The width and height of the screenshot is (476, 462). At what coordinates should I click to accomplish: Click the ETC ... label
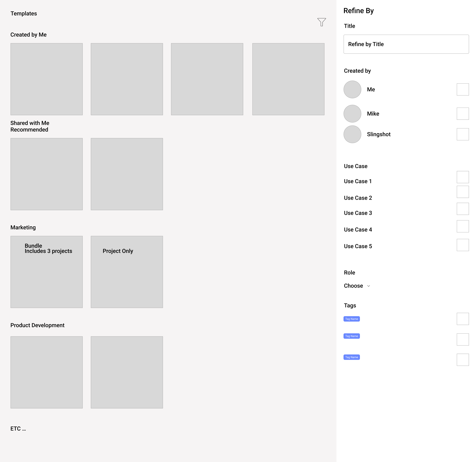tap(18, 429)
